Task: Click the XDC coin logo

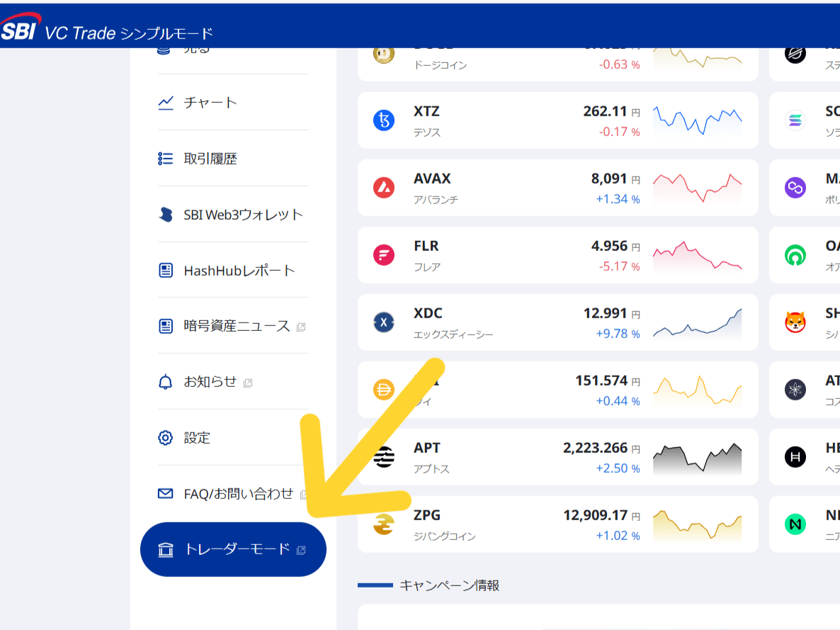Action: point(383,322)
